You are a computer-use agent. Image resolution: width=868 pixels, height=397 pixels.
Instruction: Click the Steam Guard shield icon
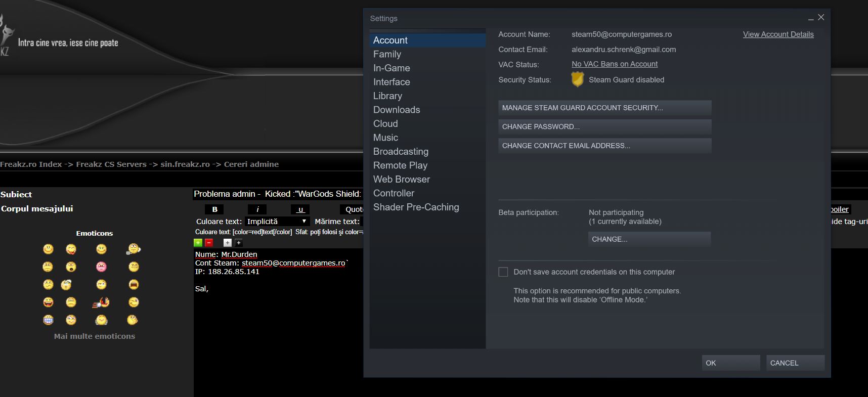[578, 79]
